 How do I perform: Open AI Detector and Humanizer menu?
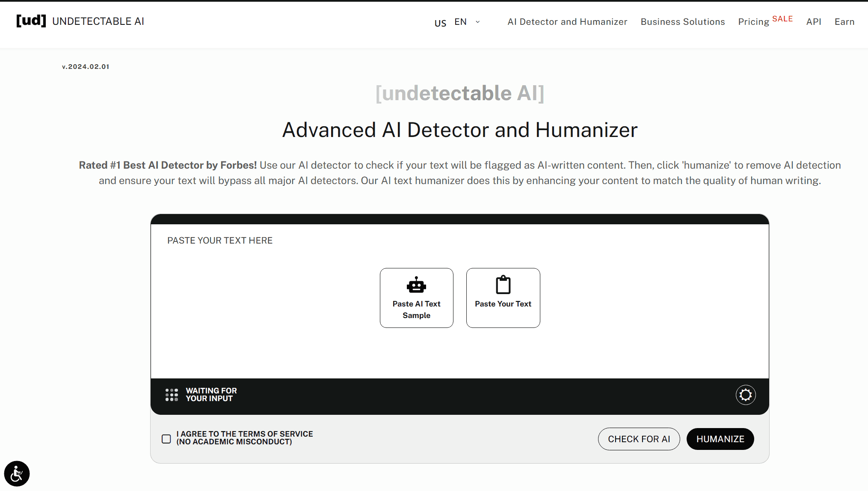tap(567, 22)
